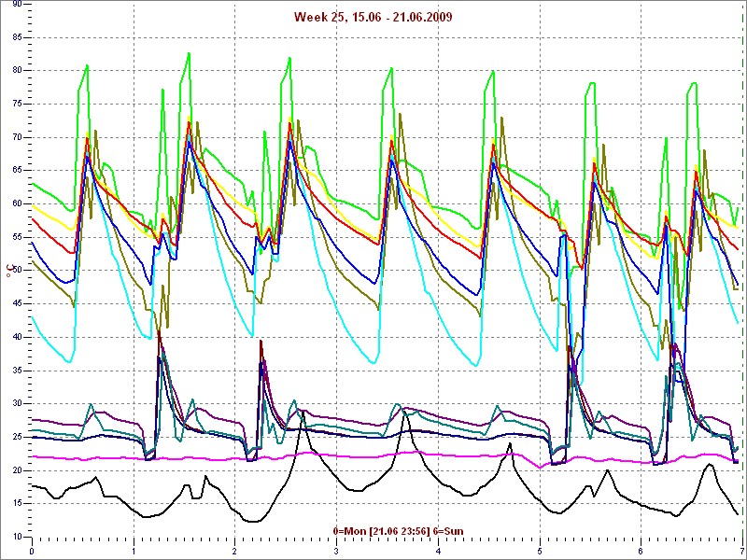Click day 7 label on the X axis

click(741, 552)
